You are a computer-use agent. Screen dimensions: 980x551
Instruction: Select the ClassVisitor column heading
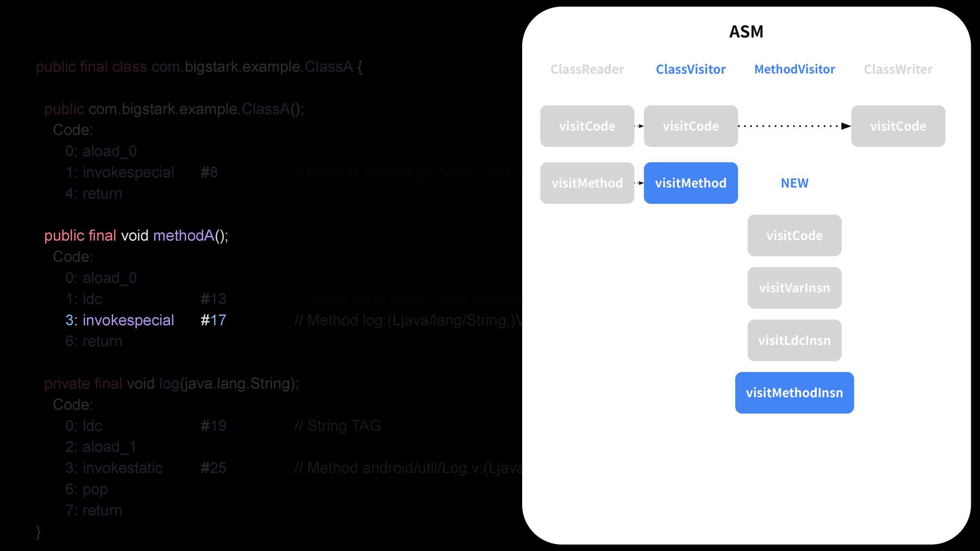point(691,69)
